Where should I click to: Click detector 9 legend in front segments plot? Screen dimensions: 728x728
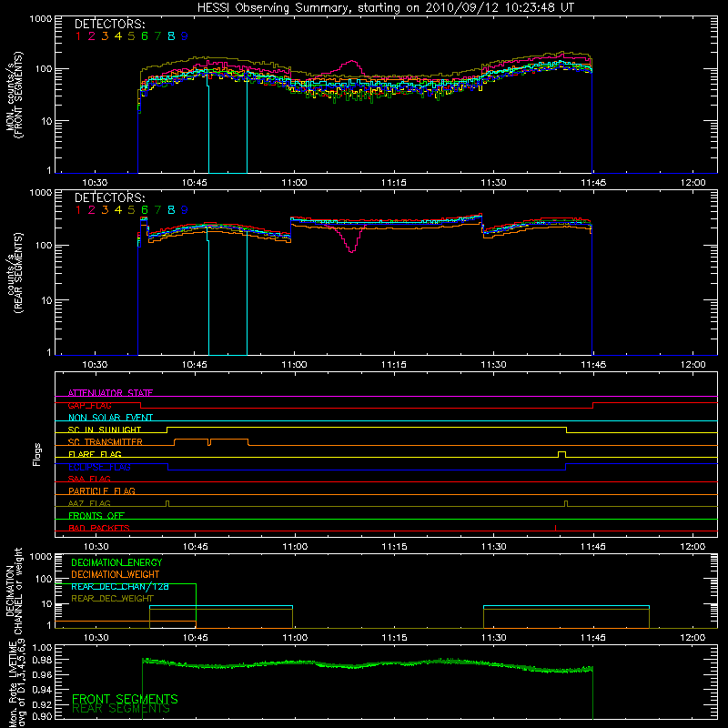tap(185, 36)
